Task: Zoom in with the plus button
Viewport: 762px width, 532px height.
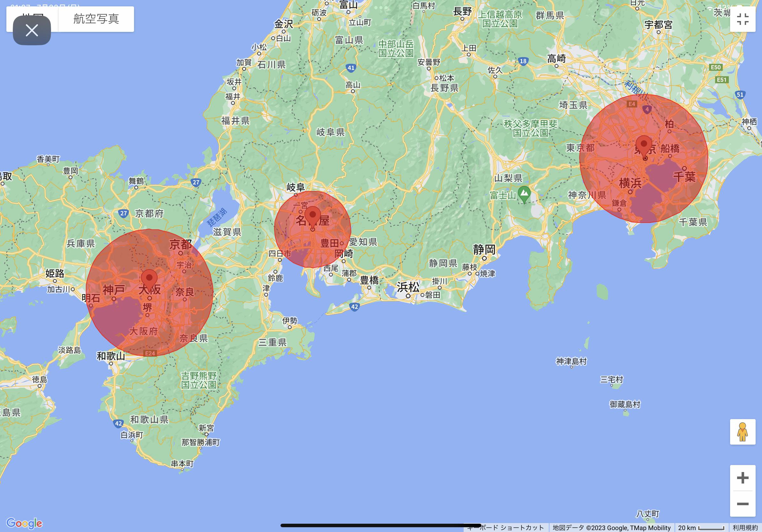Action: pos(743,478)
